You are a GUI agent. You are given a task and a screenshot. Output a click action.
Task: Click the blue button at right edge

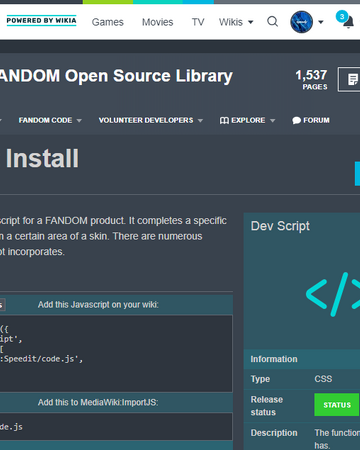click(357, 173)
